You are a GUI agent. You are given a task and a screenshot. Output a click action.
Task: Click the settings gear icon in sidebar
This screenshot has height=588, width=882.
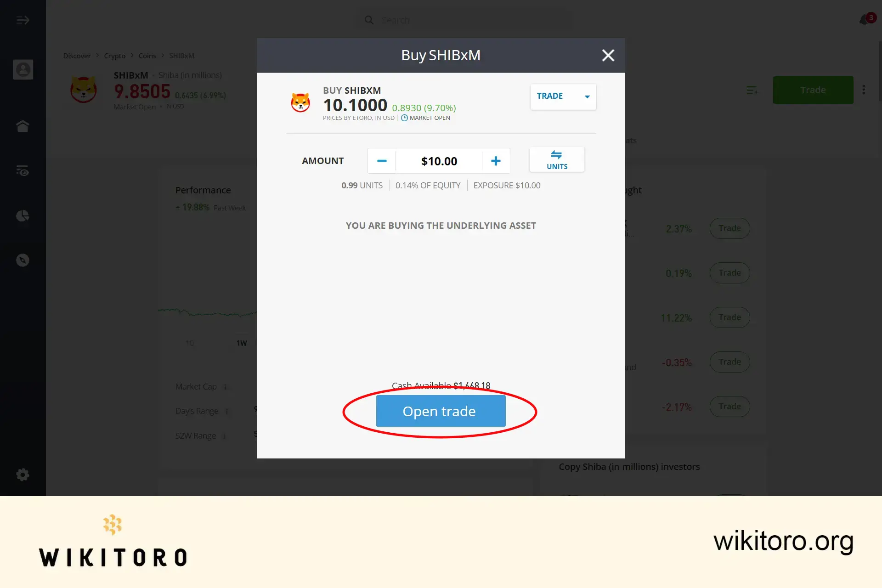click(x=23, y=475)
